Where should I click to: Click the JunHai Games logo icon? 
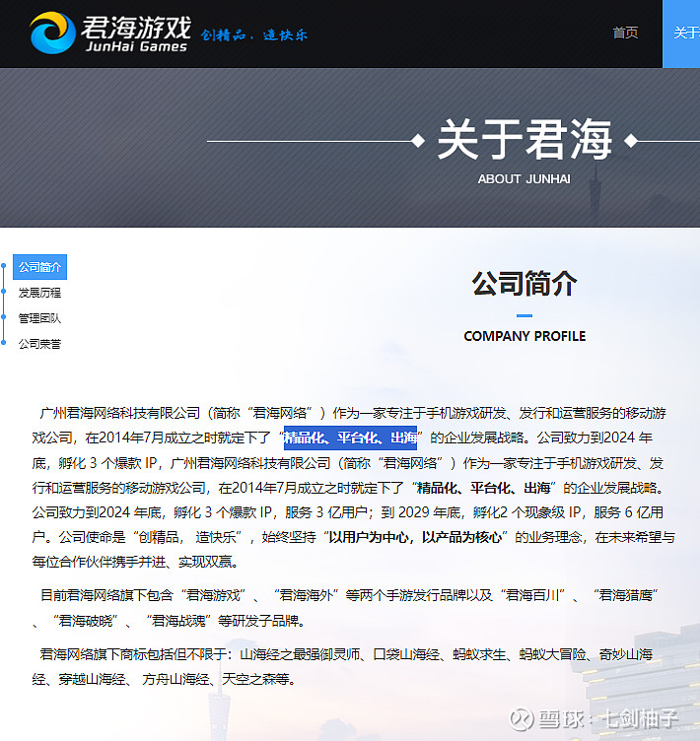tap(52, 33)
